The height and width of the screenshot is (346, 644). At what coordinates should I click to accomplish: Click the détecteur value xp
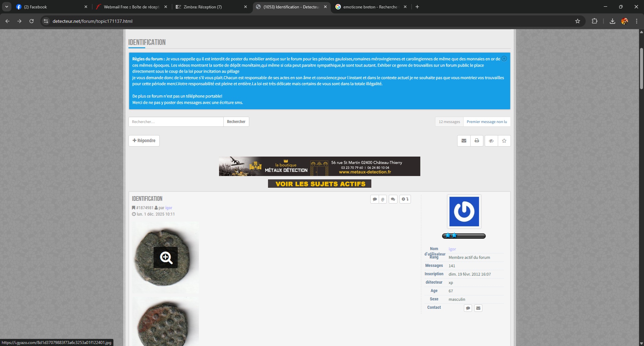point(451,283)
